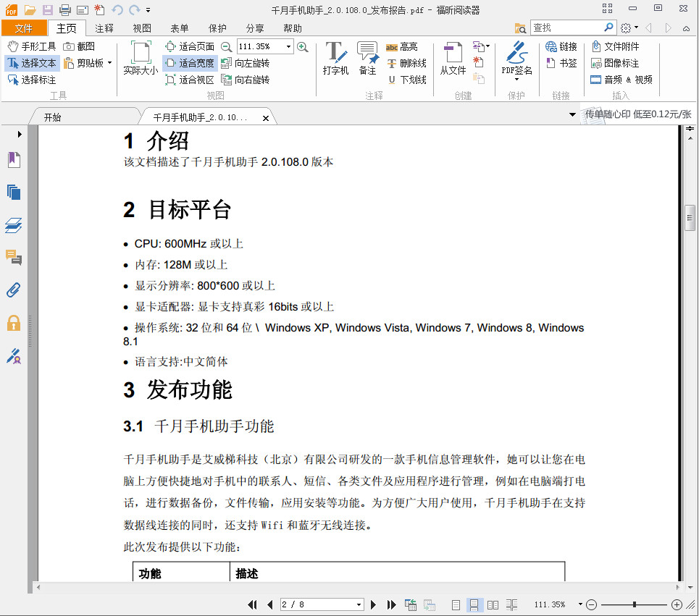
Task: Open the digital signatures side panel
Action: [x=14, y=356]
